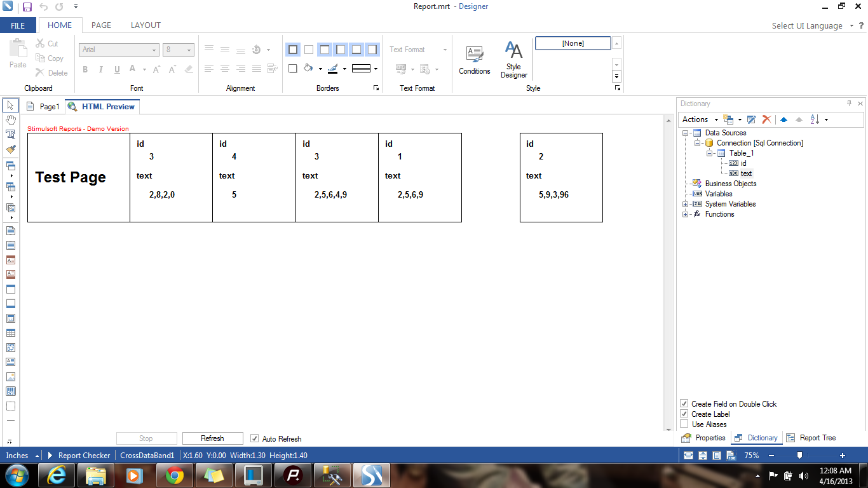
Task: Click the volume speaker icon in the system tray
Action: click(x=805, y=475)
